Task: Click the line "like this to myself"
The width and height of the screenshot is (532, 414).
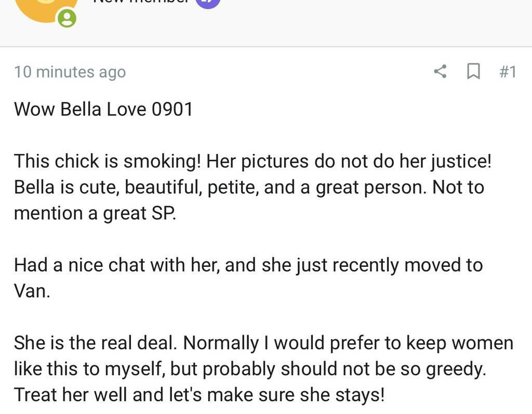Action: [250, 369]
